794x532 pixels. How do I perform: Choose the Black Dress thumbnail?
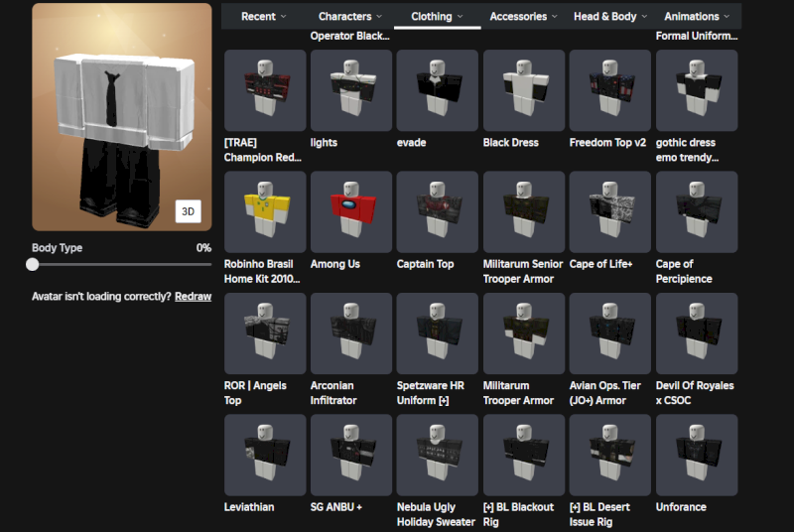pos(524,90)
